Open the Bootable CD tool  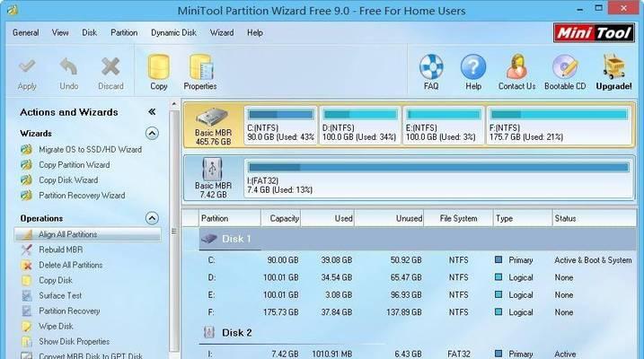(x=565, y=72)
